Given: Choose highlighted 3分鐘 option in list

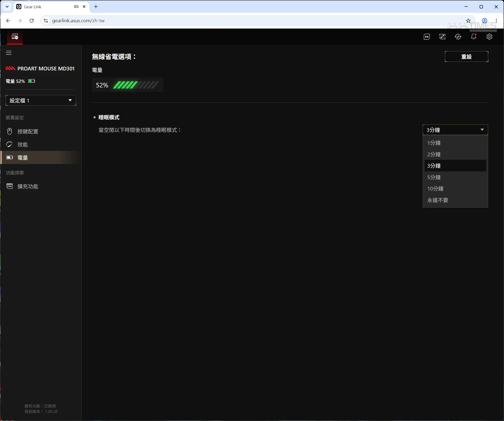Looking at the screenshot, I should pos(455,166).
